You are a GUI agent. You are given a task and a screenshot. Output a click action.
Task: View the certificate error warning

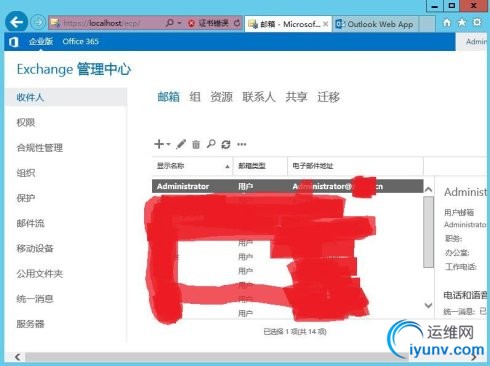point(208,23)
